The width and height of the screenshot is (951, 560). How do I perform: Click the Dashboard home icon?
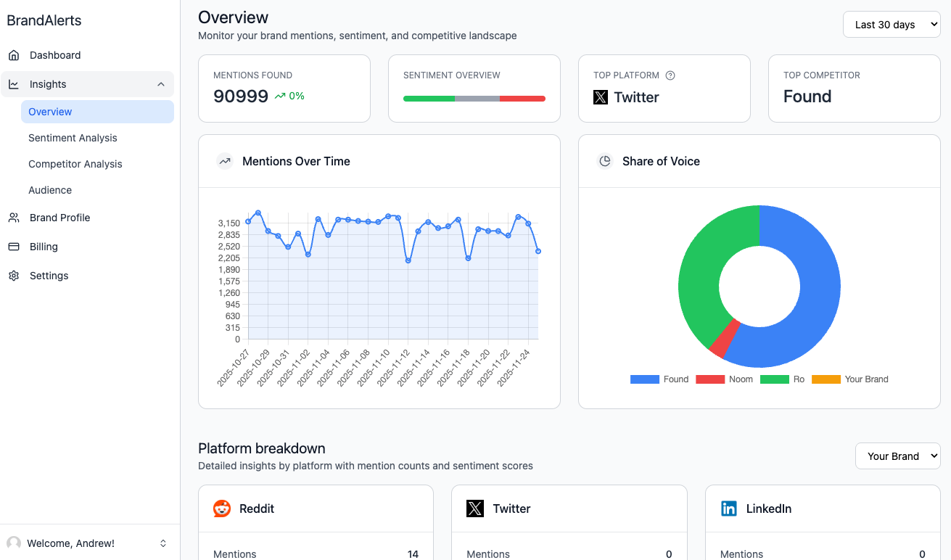14,55
